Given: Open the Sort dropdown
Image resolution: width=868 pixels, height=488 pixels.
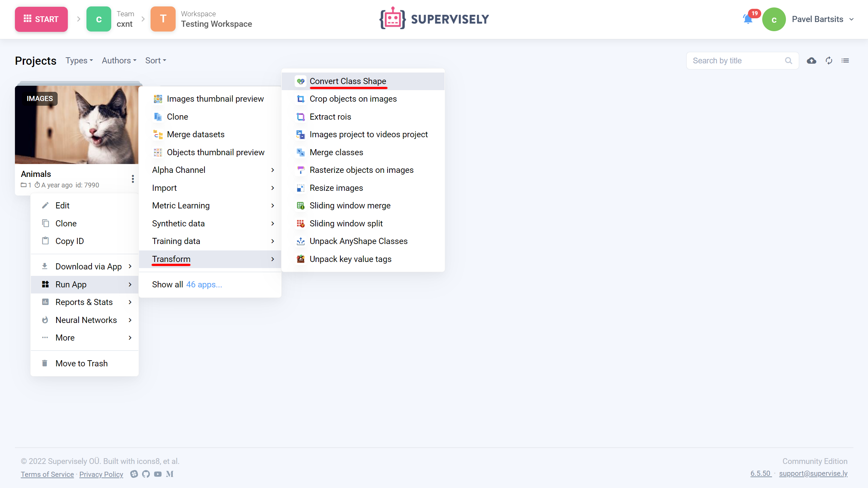Looking at the screenshot, I should pyautogui.click(x=156, y=61).
